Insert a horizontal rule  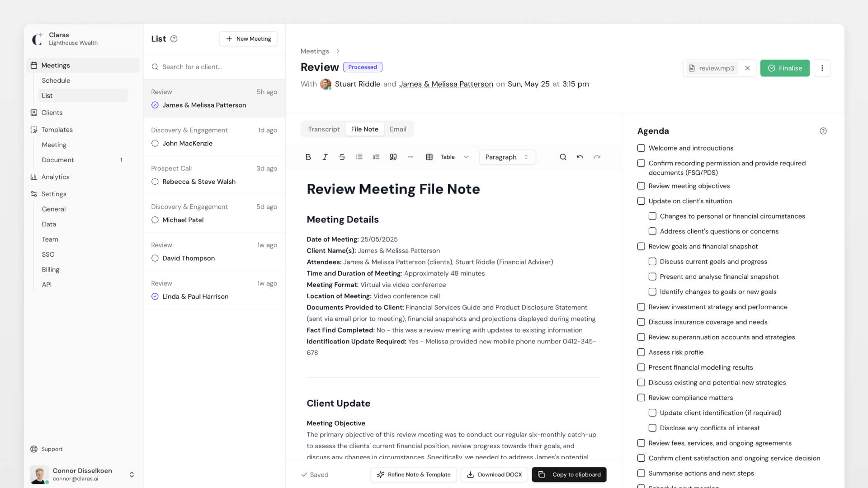[410, 157]
